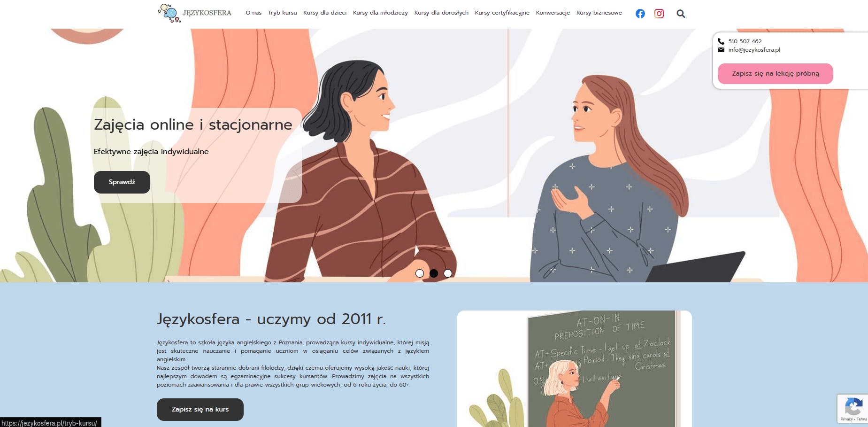Screen dimensions: 868x427
Task: Open the Instagram profile icon
Action: coord(659,14)
